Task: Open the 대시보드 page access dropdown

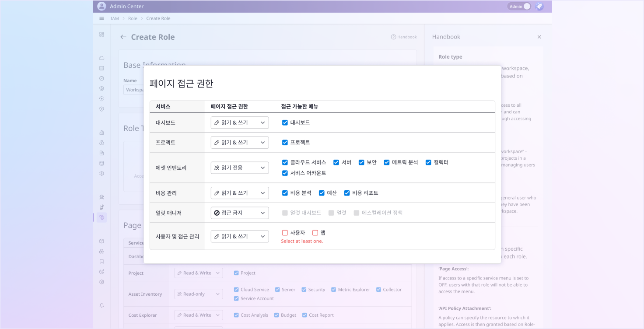Action: click(239, 122)
